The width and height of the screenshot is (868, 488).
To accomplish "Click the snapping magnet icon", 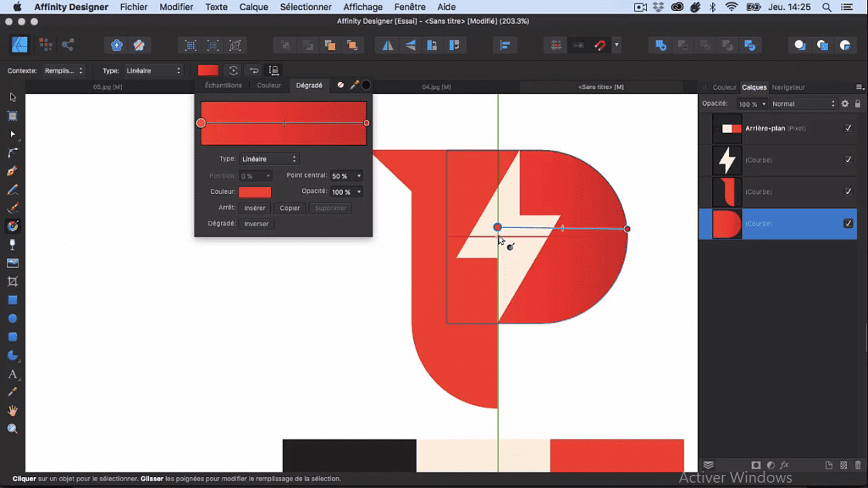I will [600, 46].
